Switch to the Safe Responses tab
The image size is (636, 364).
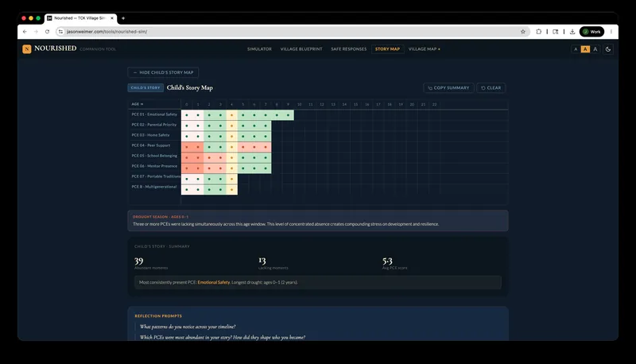click(349, 49)
